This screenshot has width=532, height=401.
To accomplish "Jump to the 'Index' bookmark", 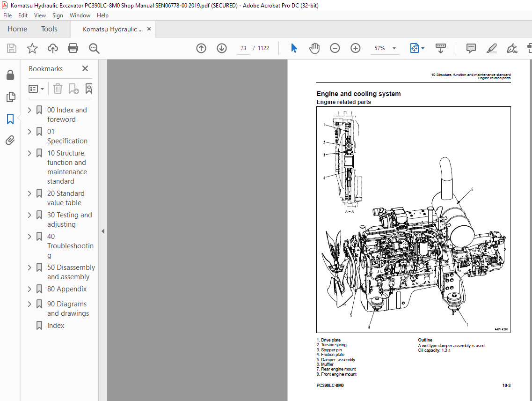I will (x=56, y=326).
